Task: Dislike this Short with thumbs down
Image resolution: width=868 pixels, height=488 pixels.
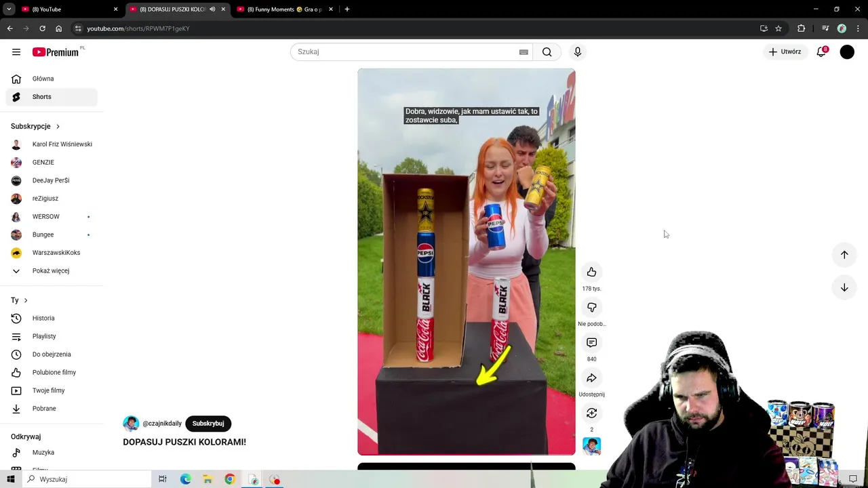Action: (591, 307)
